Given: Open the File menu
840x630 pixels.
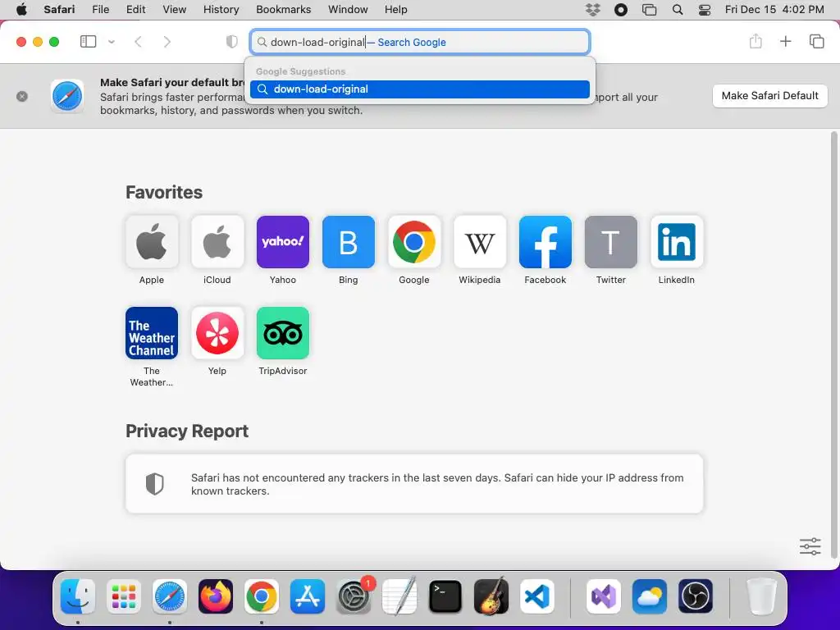Looking at the screenshot, I should click(x=100, y=10).
